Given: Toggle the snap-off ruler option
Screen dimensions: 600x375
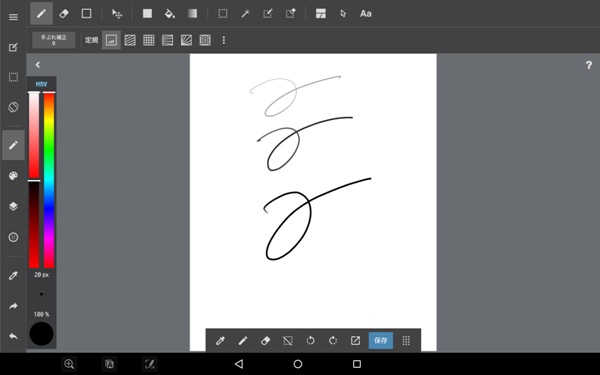Looking at the screenshot, I should (111, 40).
